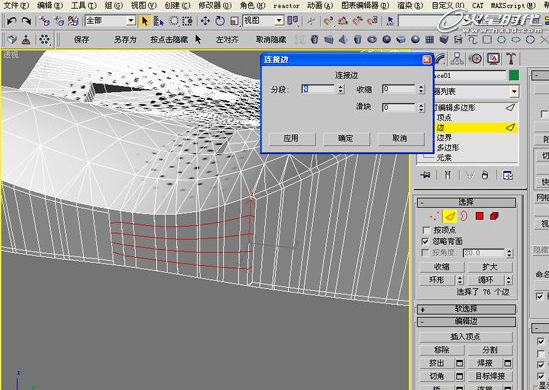The image size is (549, 390).
Task: Open the 创建 menu
Action: pos(177,5)
